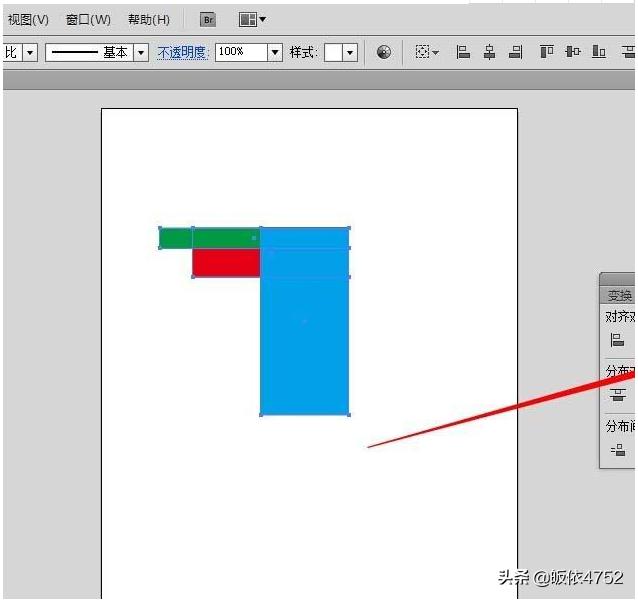Screen dimensions: 638x600
Task: Open the arrange documents layout dropdown
Action: (252, 19)
